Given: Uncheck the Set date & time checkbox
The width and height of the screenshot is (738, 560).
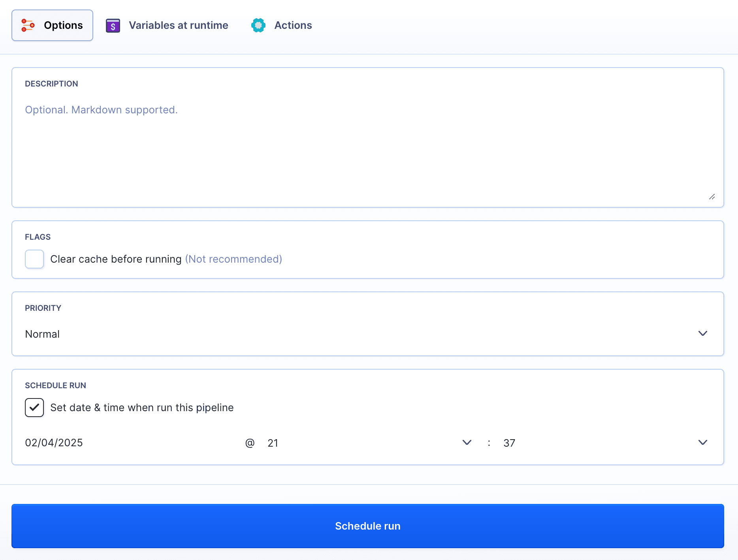Looking at the screenshot, I should (34, 408).
